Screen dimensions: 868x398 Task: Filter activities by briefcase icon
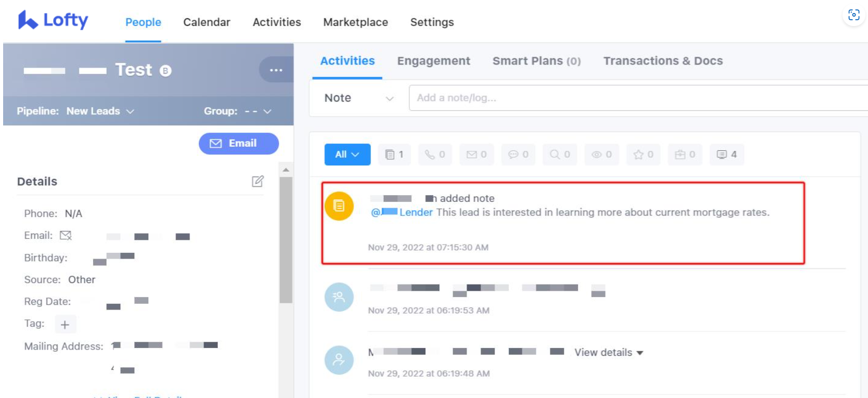tap(685, 155)
